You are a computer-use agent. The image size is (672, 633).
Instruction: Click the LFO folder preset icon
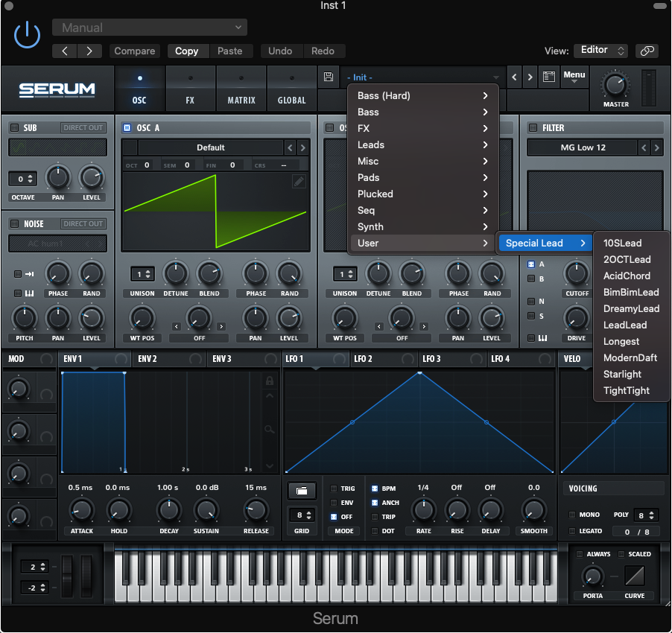point(302,491)
